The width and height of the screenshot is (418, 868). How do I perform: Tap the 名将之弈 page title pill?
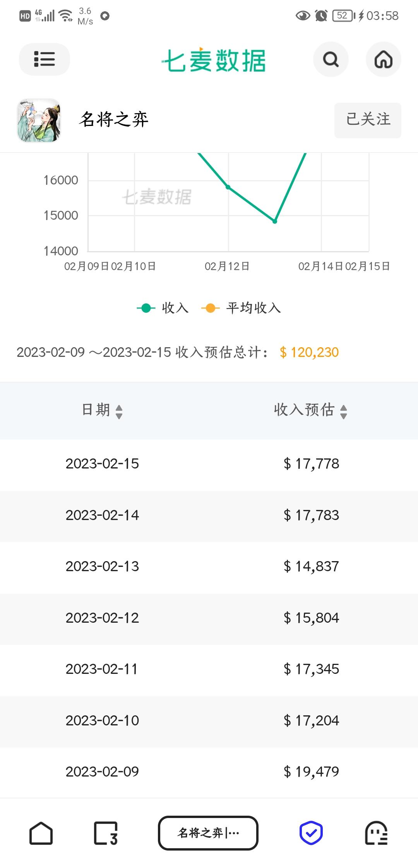click(208, 833)
